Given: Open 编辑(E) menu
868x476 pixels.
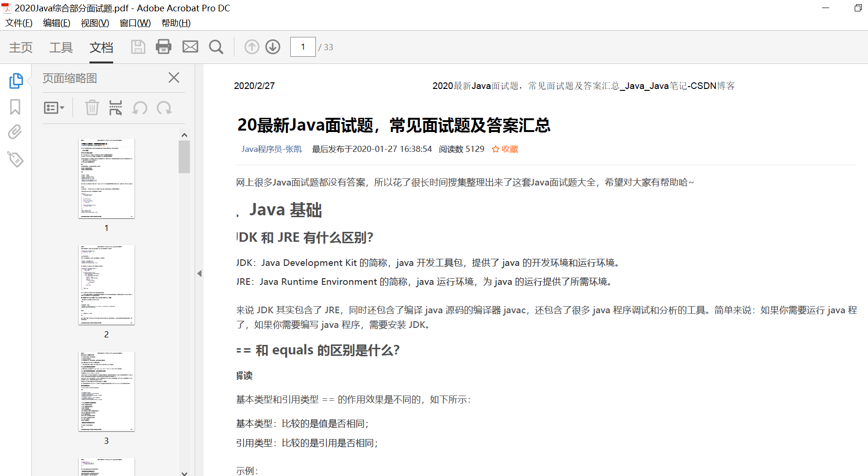Looking at the screenshot, I should click(56, 23).
